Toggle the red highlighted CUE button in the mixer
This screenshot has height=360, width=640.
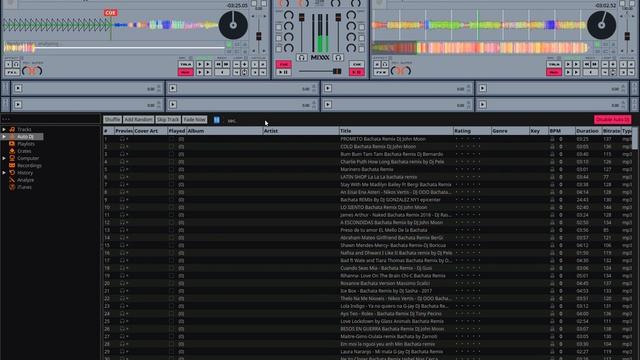(x=283, y=64)
